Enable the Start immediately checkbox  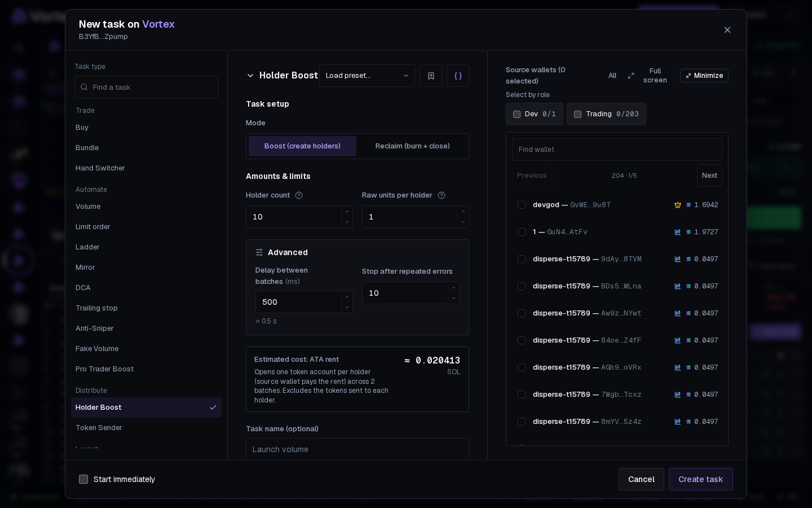[x=83, y=479]
